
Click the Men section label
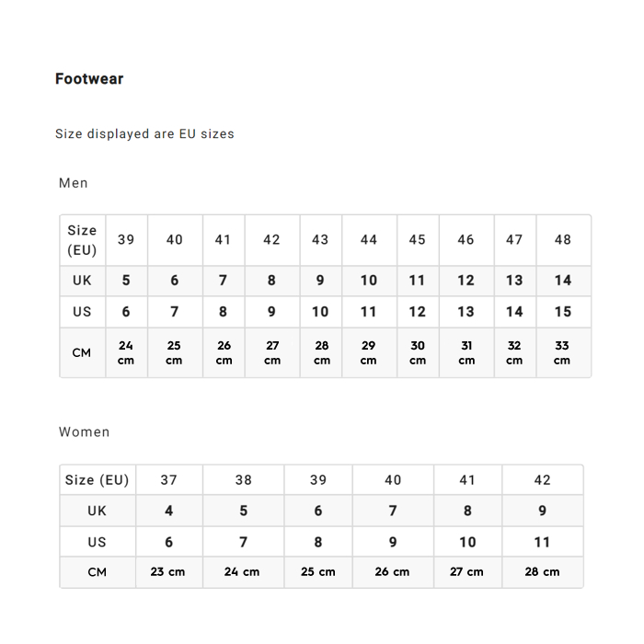point(73,183)
